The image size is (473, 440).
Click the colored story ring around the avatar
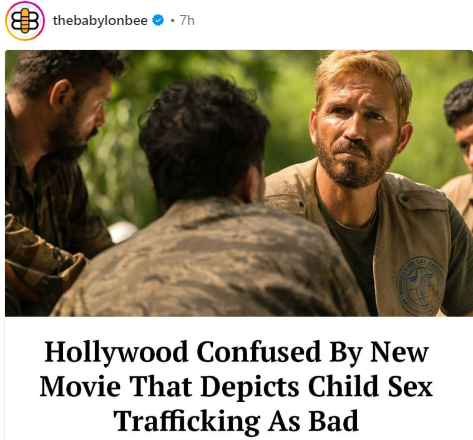pos(25,3)
